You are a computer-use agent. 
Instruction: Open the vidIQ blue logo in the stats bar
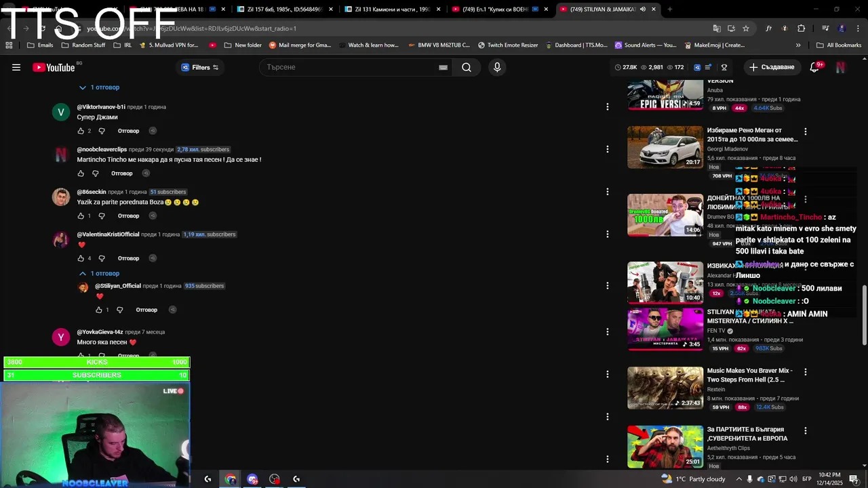point(697,67)
